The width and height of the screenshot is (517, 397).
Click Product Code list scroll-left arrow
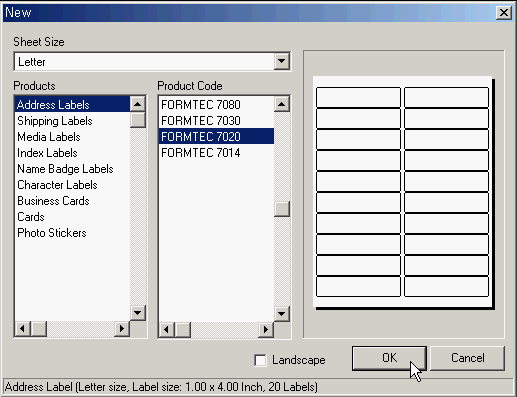coord(167,330)
